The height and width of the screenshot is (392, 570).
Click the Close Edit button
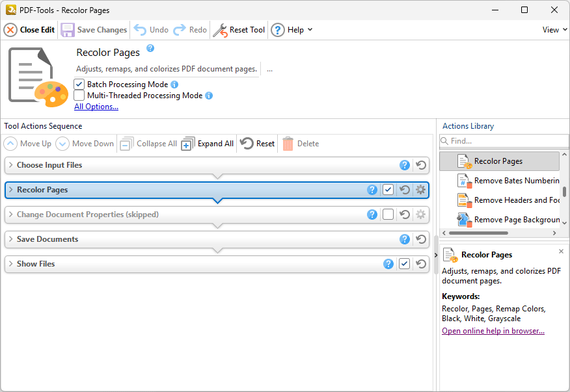click(x=29, y=30)
